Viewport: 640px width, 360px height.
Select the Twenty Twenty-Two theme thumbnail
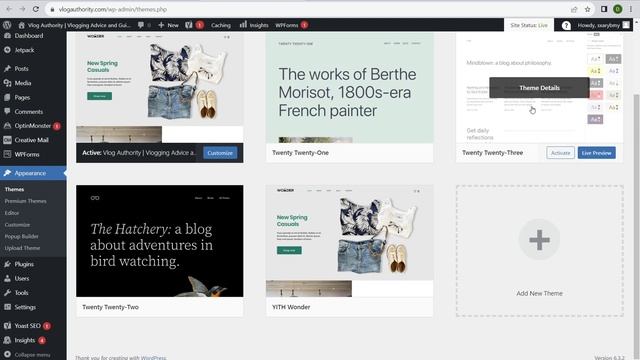pyautogui.click(x=160, y=241)
